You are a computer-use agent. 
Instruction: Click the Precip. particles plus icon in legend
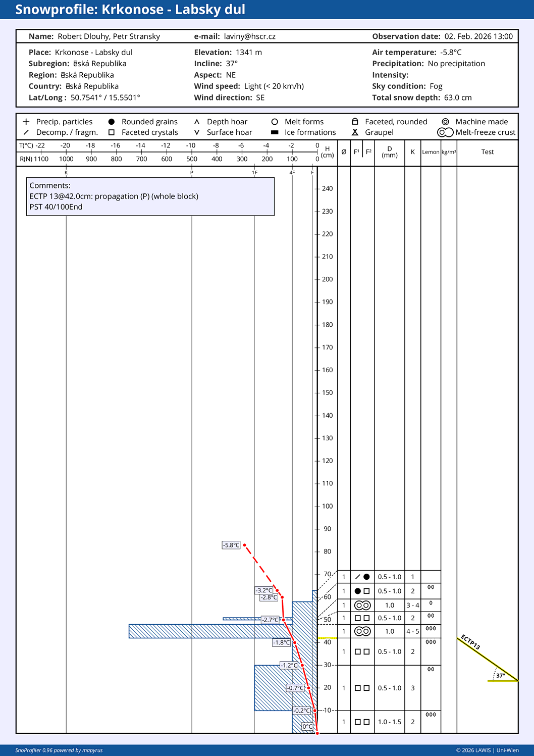coord(26,122)
